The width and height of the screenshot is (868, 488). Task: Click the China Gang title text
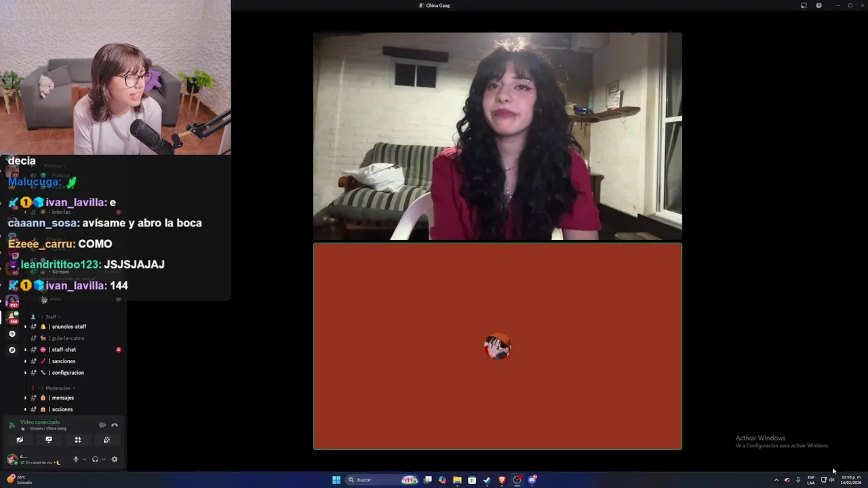click(438, 5)
